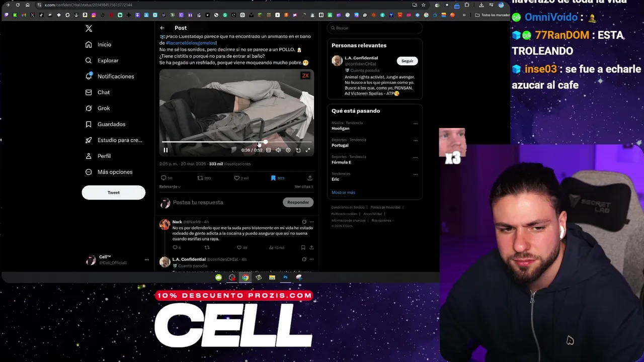
Task: Open video settings gear
Action: [288, 150]
